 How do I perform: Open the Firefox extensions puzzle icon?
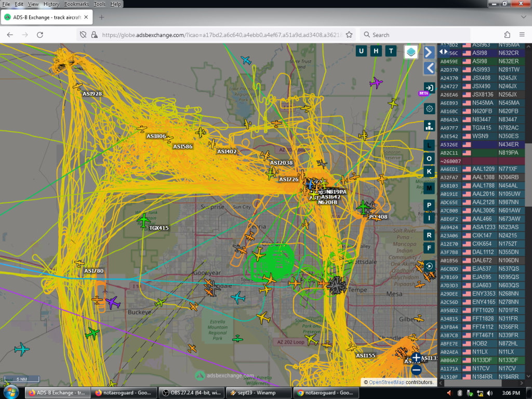507,35
